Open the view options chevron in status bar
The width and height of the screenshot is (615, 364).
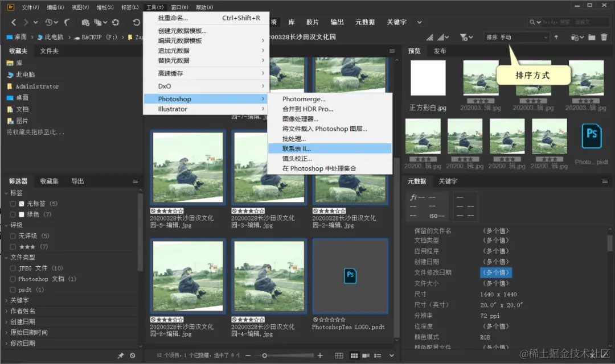tap(391, 355)
